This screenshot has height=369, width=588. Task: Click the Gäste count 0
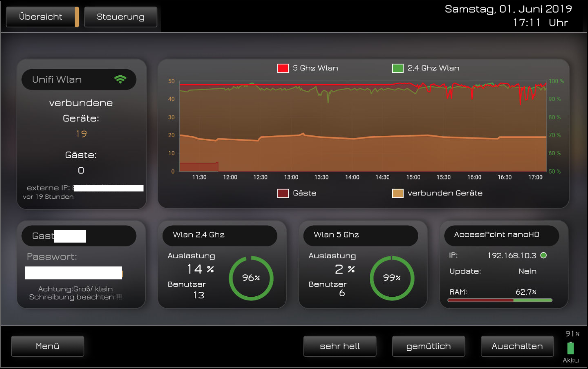click(81, 170)
